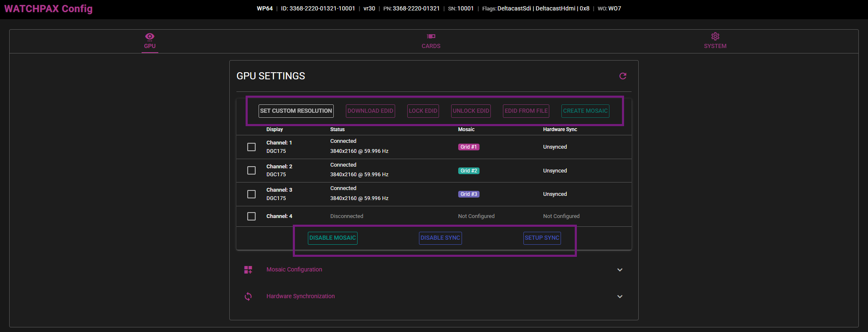Click the Channel: 3 label
This screenshot has height=332, width=868.
tap(279, 190)
